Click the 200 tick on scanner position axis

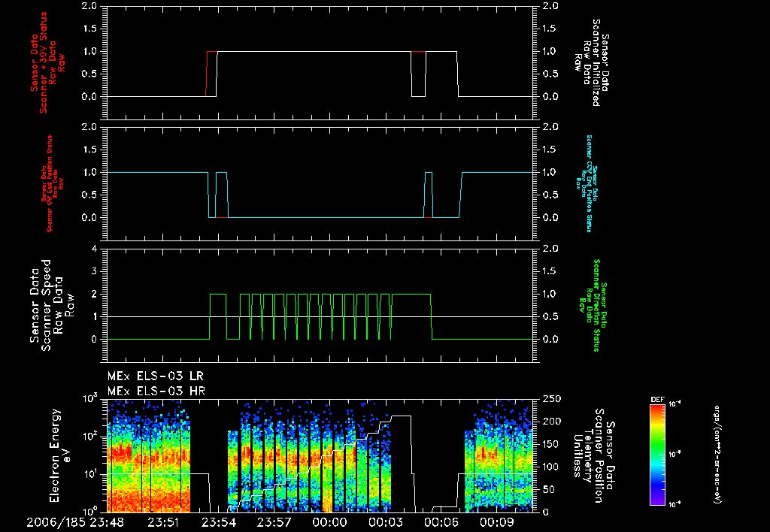click(x=552, y=422)
